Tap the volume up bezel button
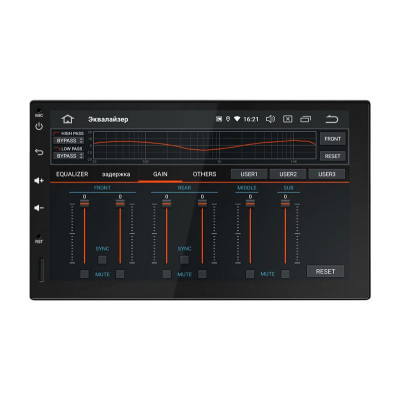The width and height of the screenshot is (400, 400). point(39,181)
